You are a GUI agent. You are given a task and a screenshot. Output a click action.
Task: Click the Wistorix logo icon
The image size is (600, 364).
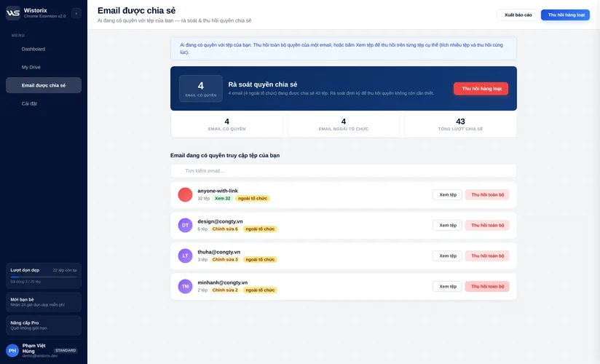point(13,13)
